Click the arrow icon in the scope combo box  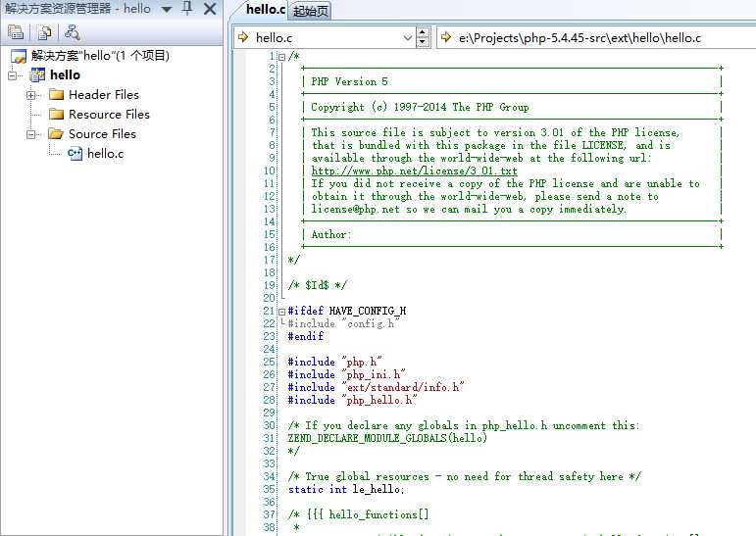click(x=243, y=37)
